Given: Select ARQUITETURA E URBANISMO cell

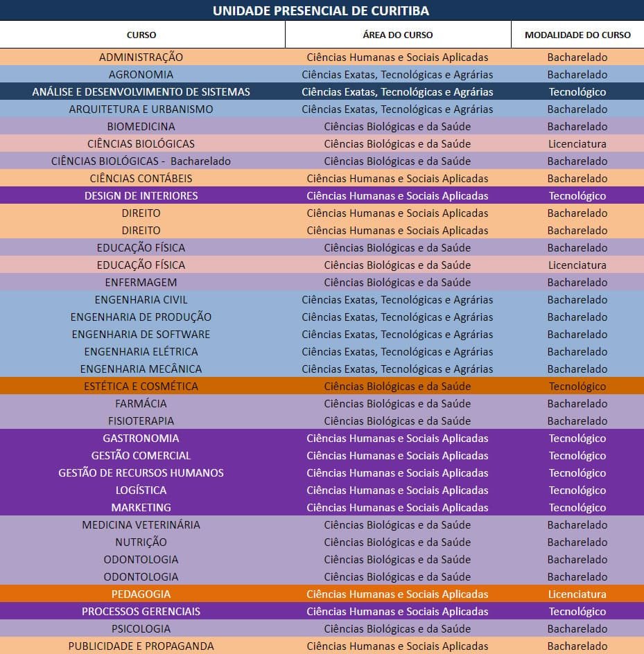Looking at the screenshot, I should tap(141, 109).
